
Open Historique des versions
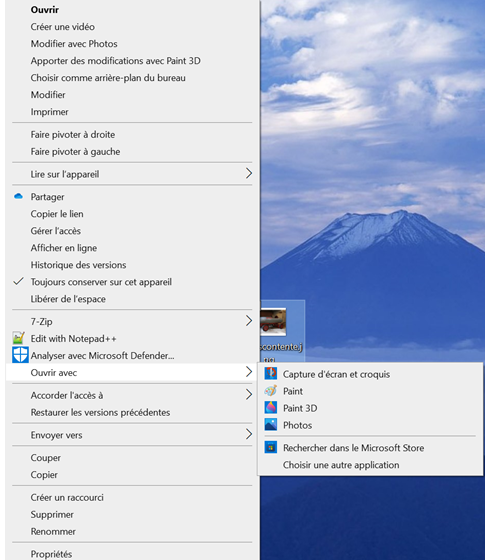tap(132, 265)
